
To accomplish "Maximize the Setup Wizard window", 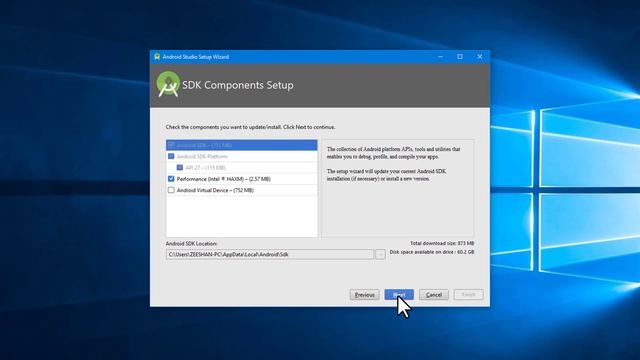I will 460,57.
